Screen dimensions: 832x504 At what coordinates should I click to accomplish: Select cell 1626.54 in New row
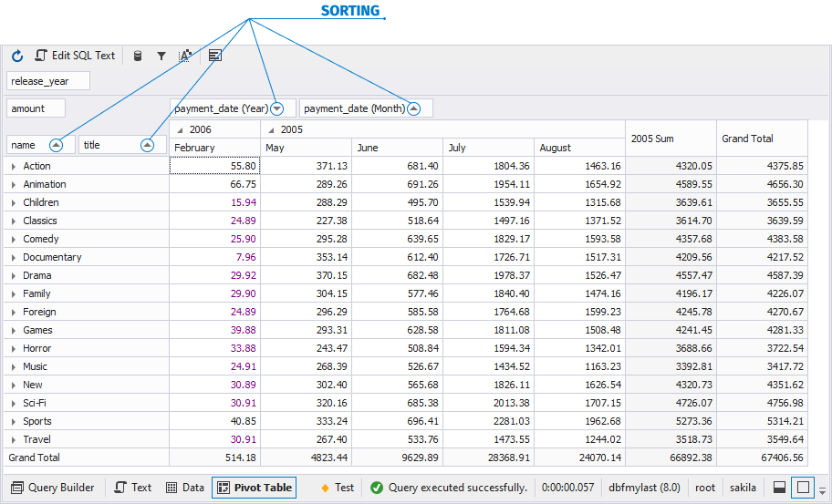pyautogui.click(x=580, y=385)
